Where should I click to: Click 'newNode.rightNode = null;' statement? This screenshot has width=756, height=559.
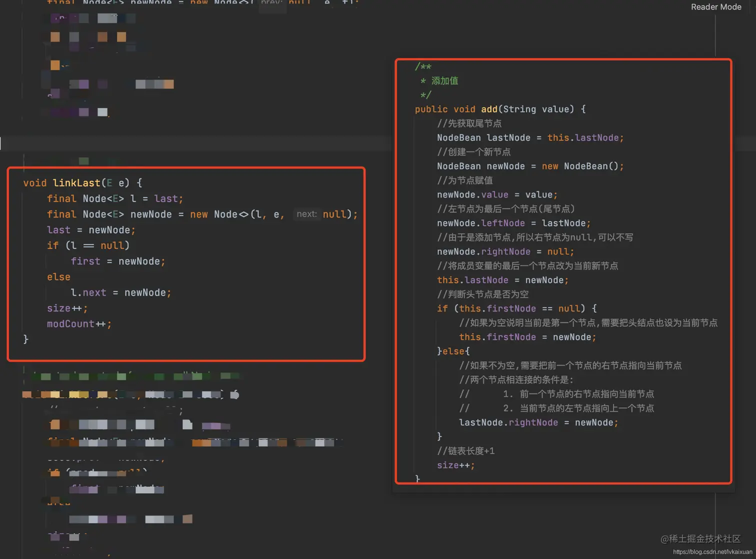[505, 251]
